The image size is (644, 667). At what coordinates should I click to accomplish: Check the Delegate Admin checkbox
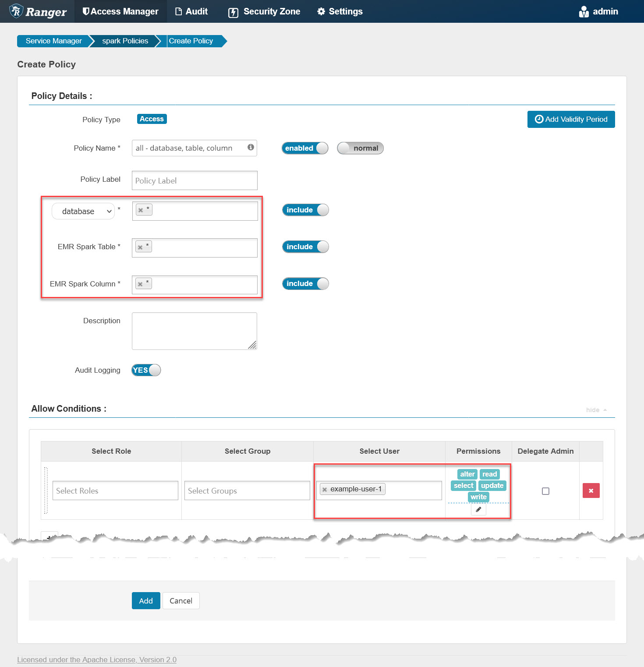(545, 491)
